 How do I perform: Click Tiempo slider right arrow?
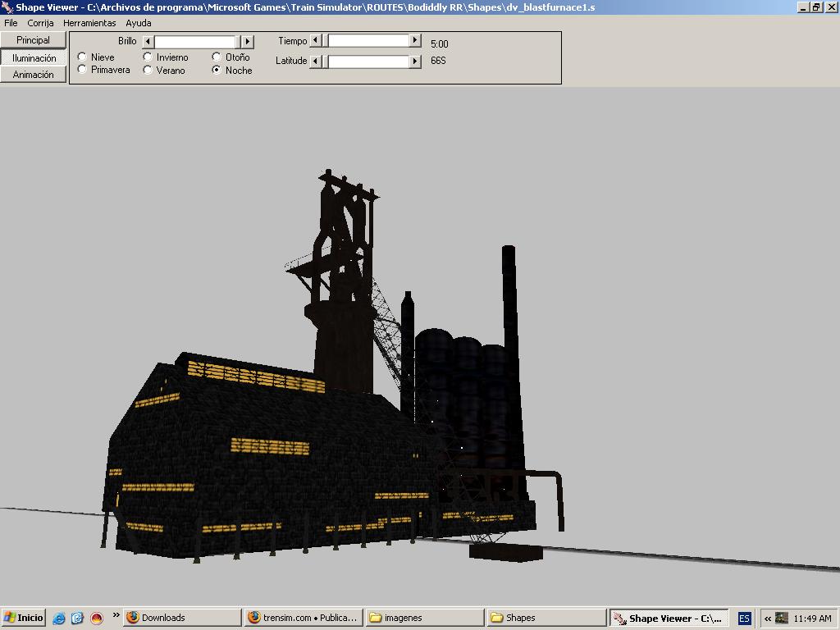coord(415,40)
